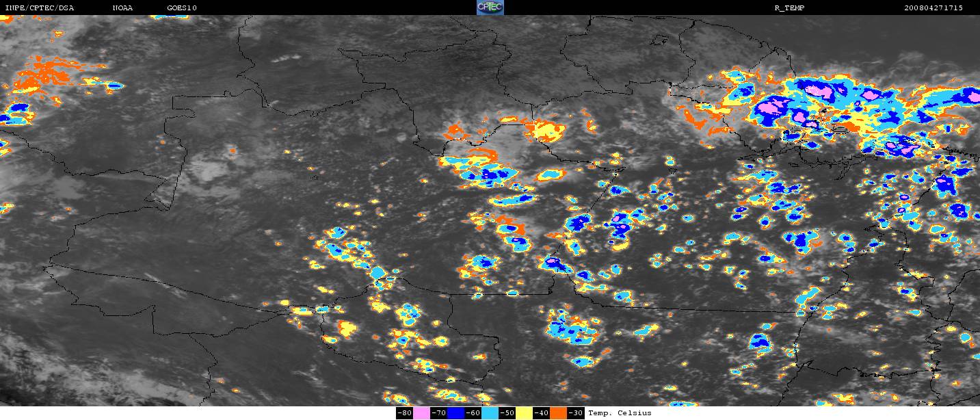Click the -30 legend value
Image resolution: width=980 pixels, height=420 pixels.
pyautogui.click(x=575, y=413)
